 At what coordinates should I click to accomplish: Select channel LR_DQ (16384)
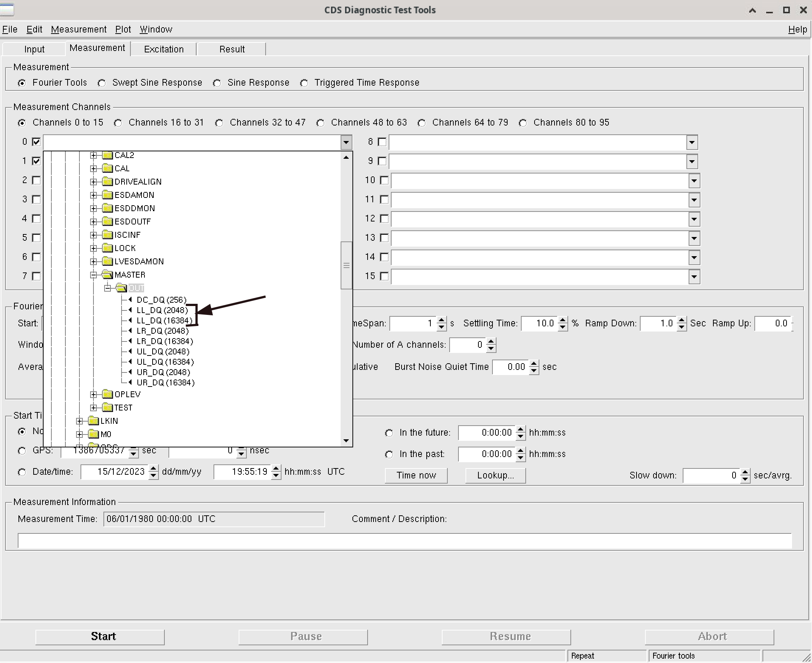click(x=165, y=341)
